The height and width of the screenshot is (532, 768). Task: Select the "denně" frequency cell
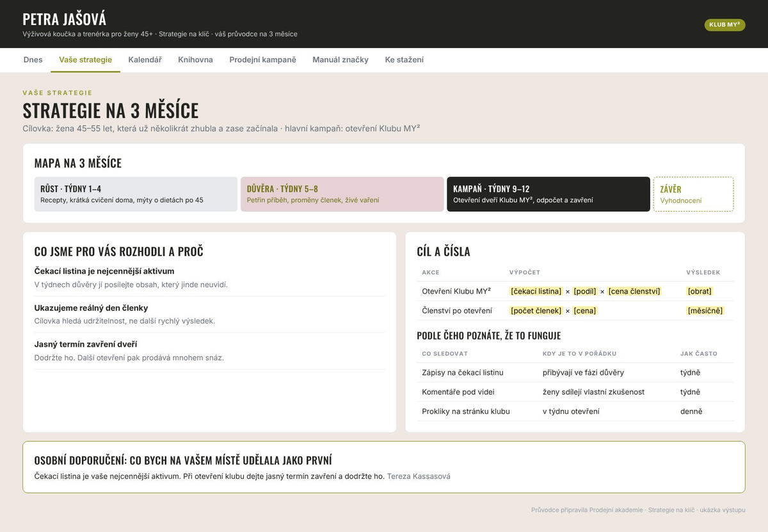tap(691, 411)
